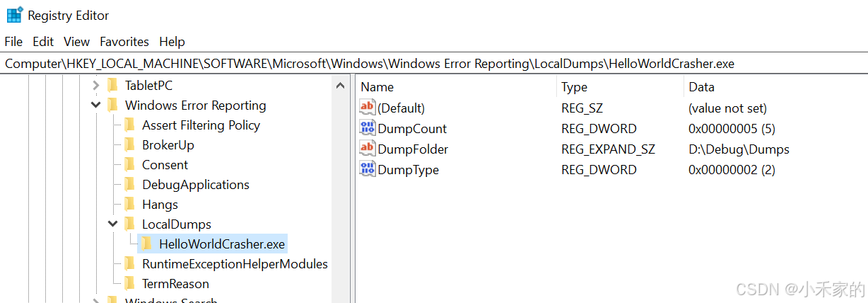This screenshot has height=303, width=868.
Task: Click the BrokerUp folder icon
Action: coord(129,145)
